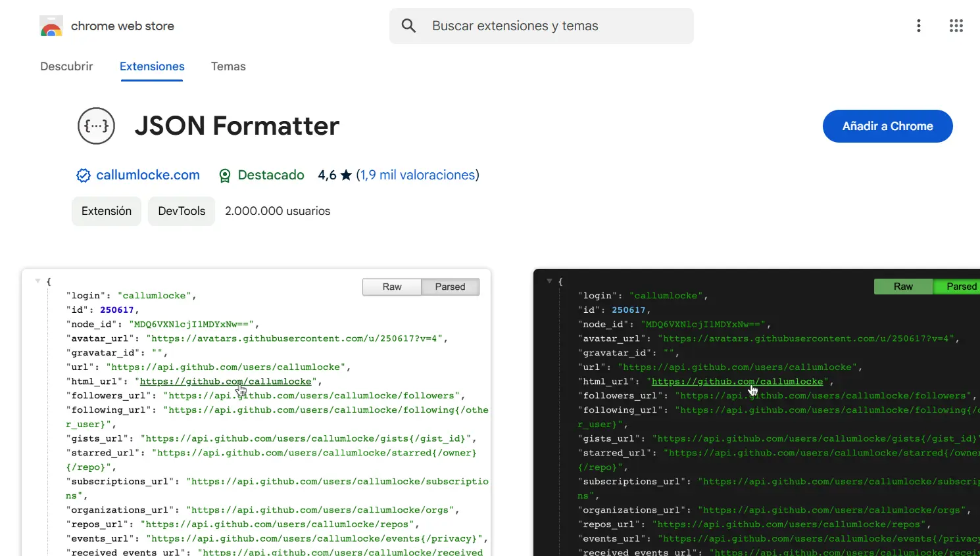Open the Google apps grid
This screenshot has width=980, height=556.
point(956,26)
